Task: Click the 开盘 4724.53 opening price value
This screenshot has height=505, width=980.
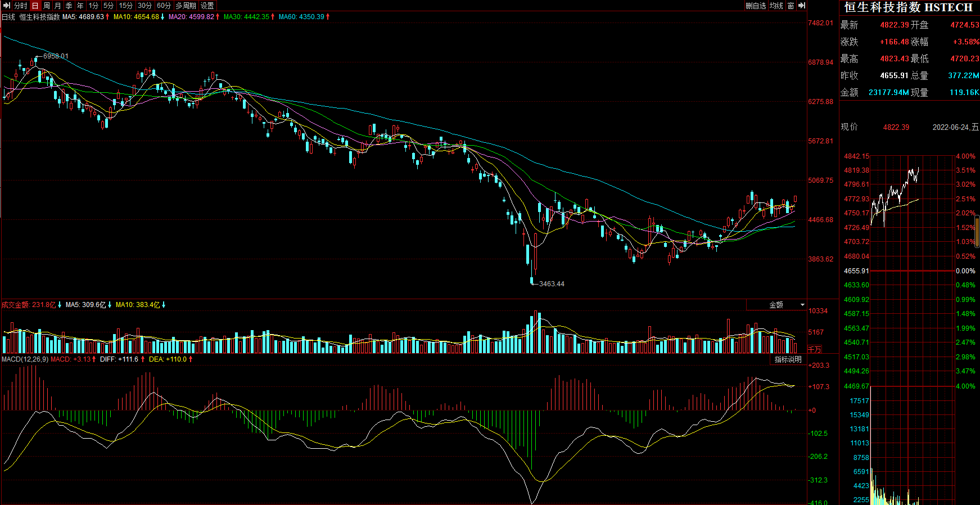Action: click(x=965, y=25)
